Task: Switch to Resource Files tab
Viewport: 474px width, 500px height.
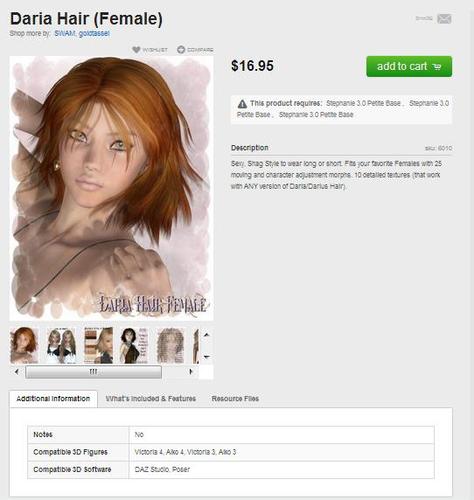Action: point(235,398)
